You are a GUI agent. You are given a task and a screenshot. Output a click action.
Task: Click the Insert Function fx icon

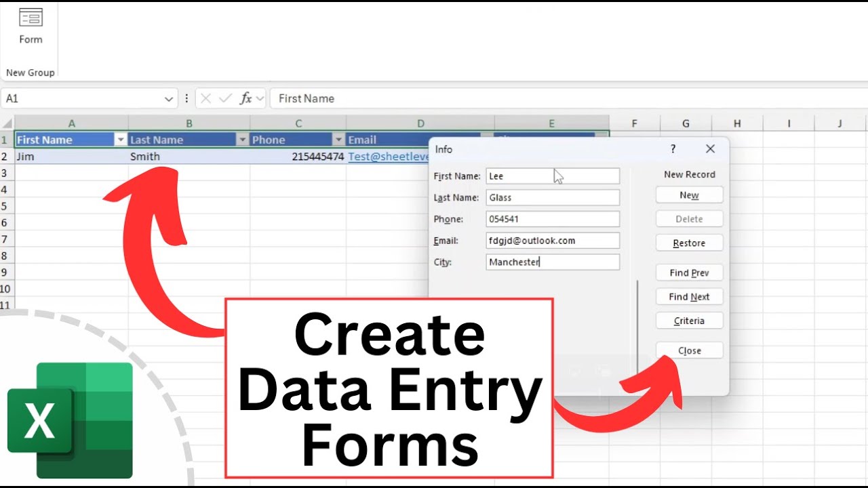(x=245, y=98)
